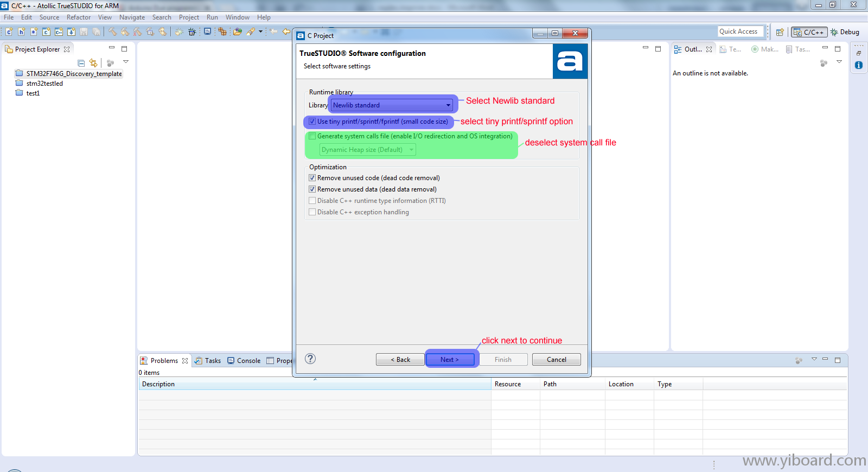
Task: Sort by Description column header
Action: pos(315,384)
